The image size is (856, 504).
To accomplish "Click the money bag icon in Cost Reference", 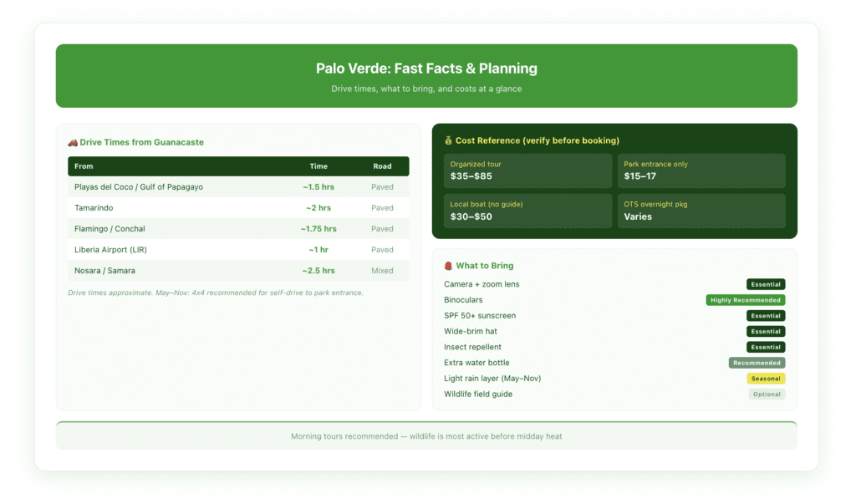I will (x=448, y=140).
